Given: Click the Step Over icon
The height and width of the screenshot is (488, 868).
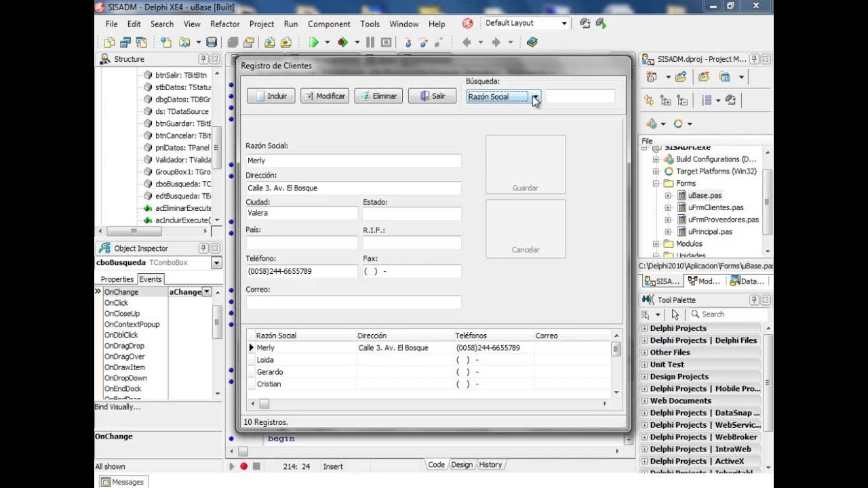Looking at the screenshot, I should point(423,42).
